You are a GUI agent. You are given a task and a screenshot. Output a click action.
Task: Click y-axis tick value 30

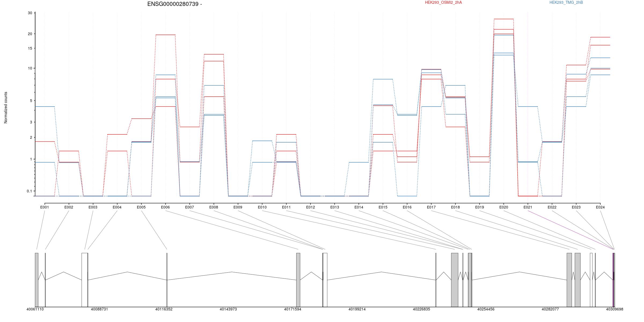[x=30, y=13]
